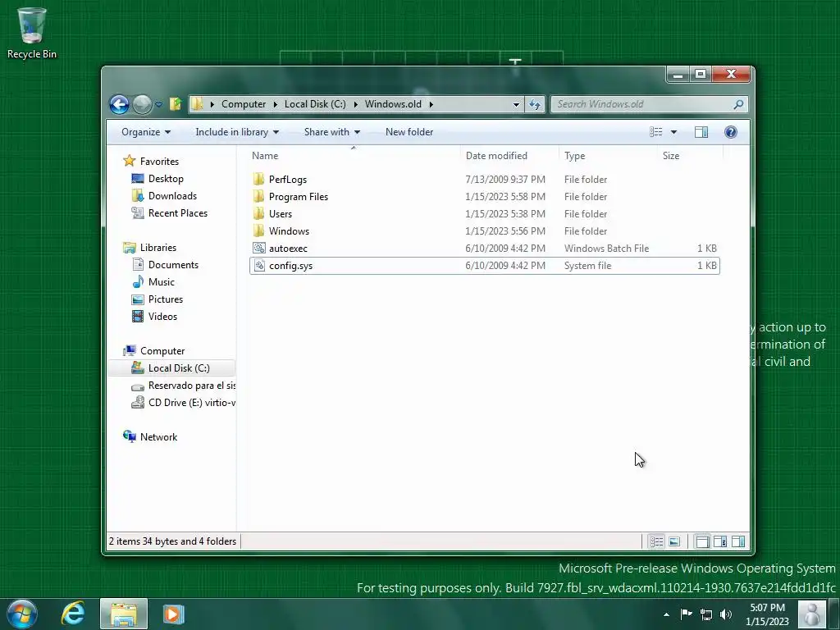Switch to details view in status bar
840x630 pixels.
click(656, 541)
